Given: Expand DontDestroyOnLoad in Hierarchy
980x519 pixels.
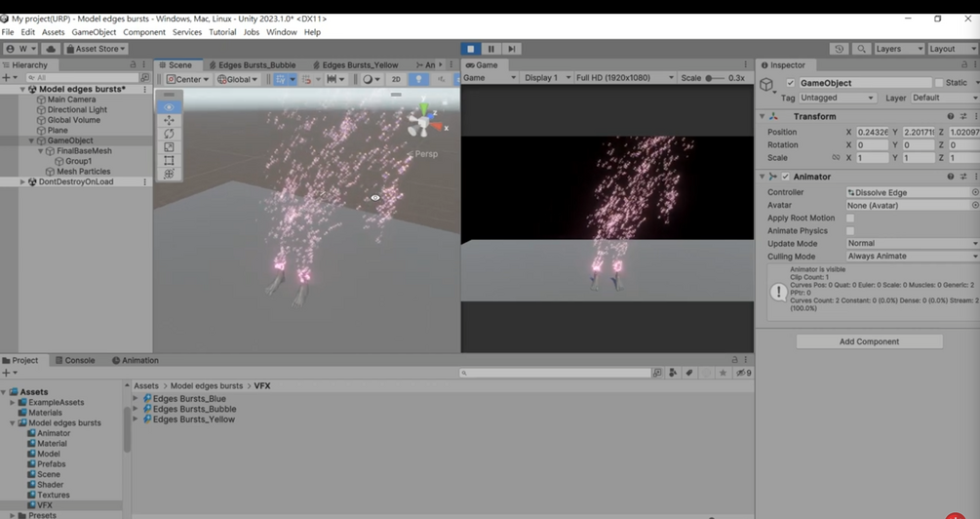Looking at the screenshot, I should (22, 182).
